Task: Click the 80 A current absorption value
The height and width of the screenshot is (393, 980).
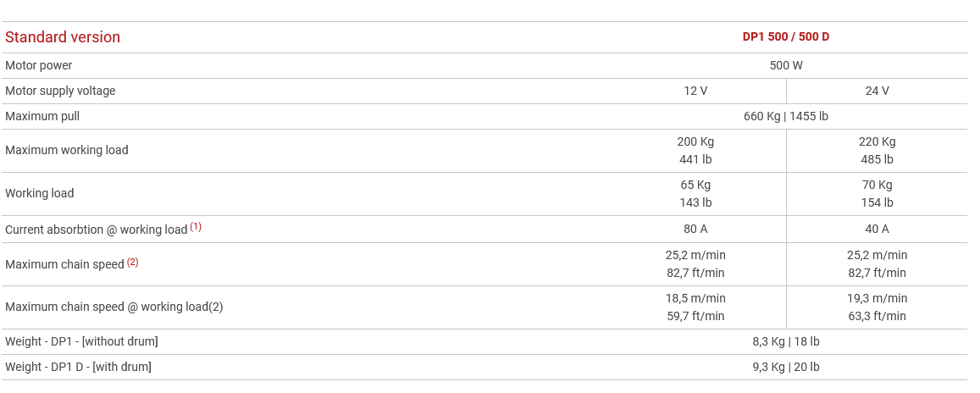Action: [695, 229]
